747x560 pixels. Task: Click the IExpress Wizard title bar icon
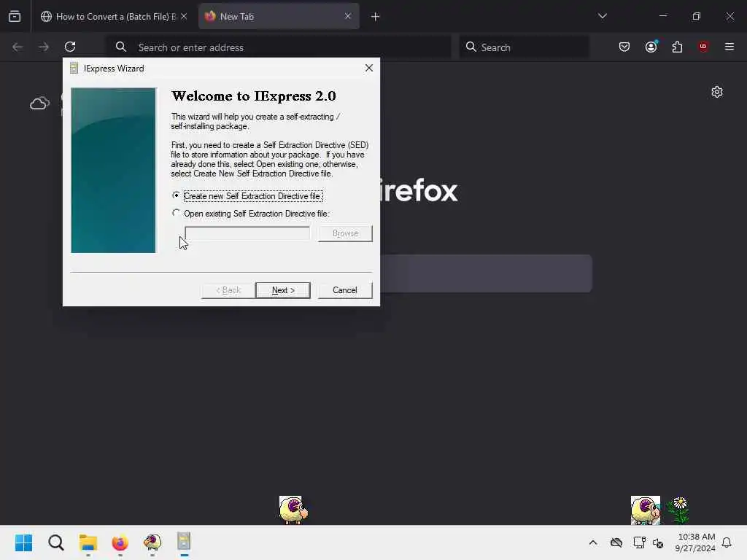(x=74, y=68)
